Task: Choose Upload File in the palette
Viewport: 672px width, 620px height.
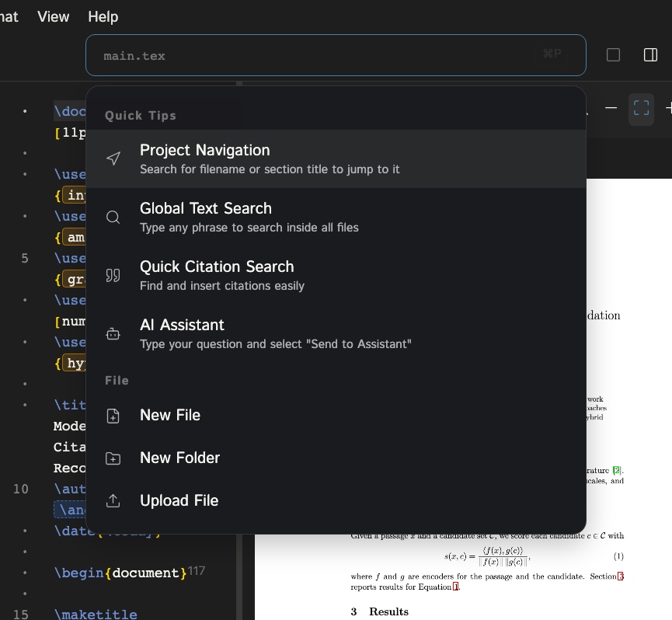Action: [336, 500]
